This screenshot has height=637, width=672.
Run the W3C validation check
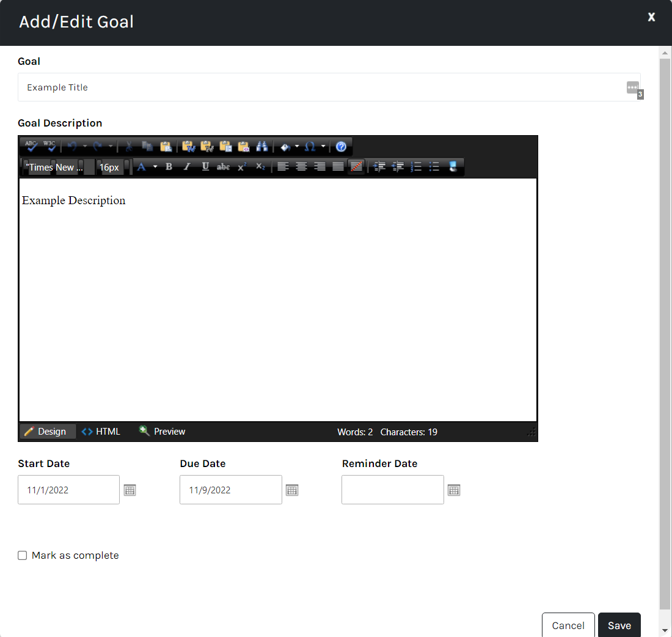tap(49, 146)
